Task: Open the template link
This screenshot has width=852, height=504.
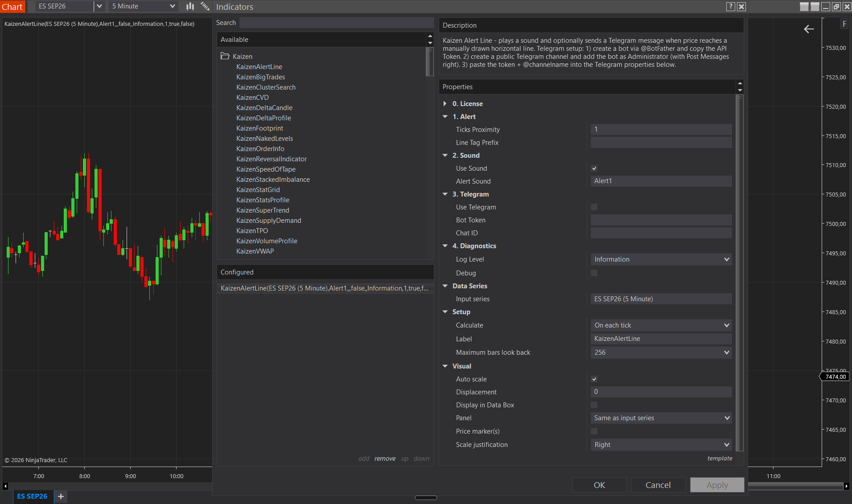Action: point(720,458)
